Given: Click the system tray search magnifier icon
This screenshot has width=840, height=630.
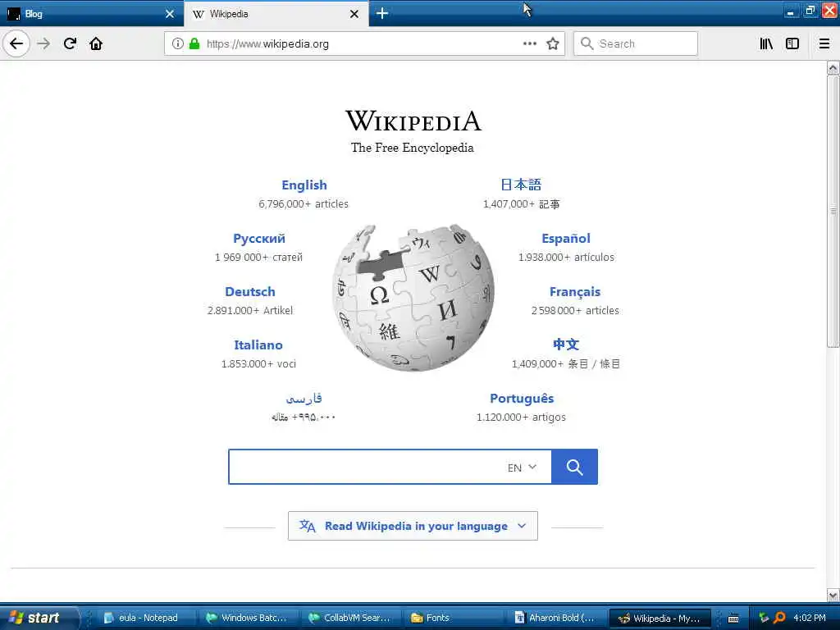Looking at the screenshot, I should pyautogui.click(x=780, y=618).
